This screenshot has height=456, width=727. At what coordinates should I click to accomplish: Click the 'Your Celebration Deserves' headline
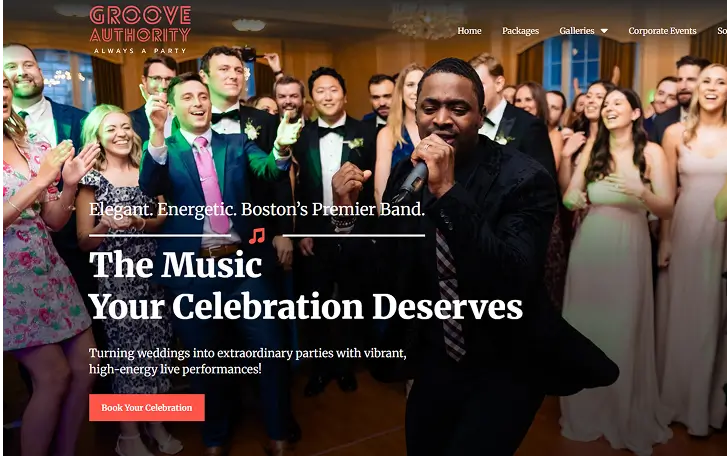coord(306,306)
